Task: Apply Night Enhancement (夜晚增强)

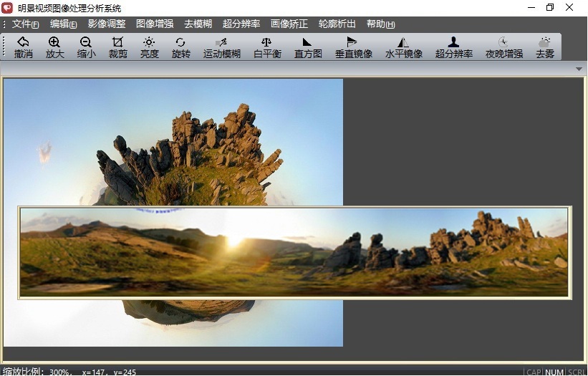Action: coord(503,47)
